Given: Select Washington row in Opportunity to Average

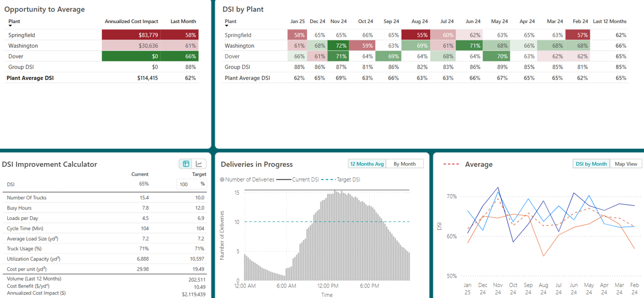Looking at the screenshot, I should [x=101, y=46].
